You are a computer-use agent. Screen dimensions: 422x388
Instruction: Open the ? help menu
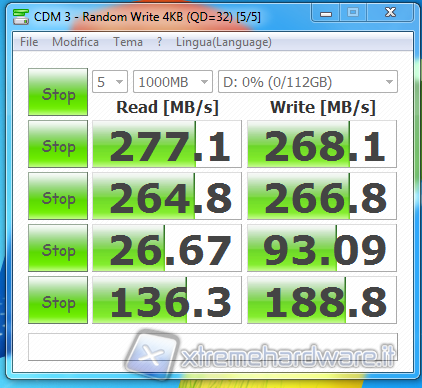tap(160, 42)
